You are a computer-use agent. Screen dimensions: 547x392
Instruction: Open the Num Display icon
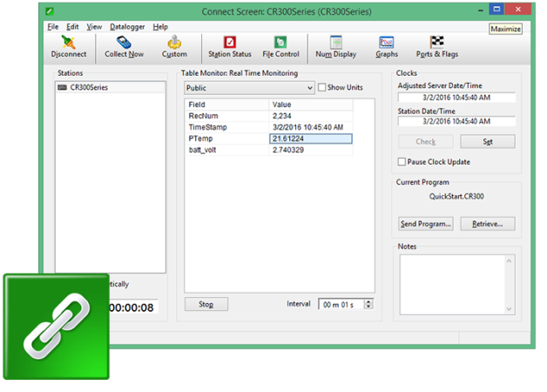pos(335,42)
